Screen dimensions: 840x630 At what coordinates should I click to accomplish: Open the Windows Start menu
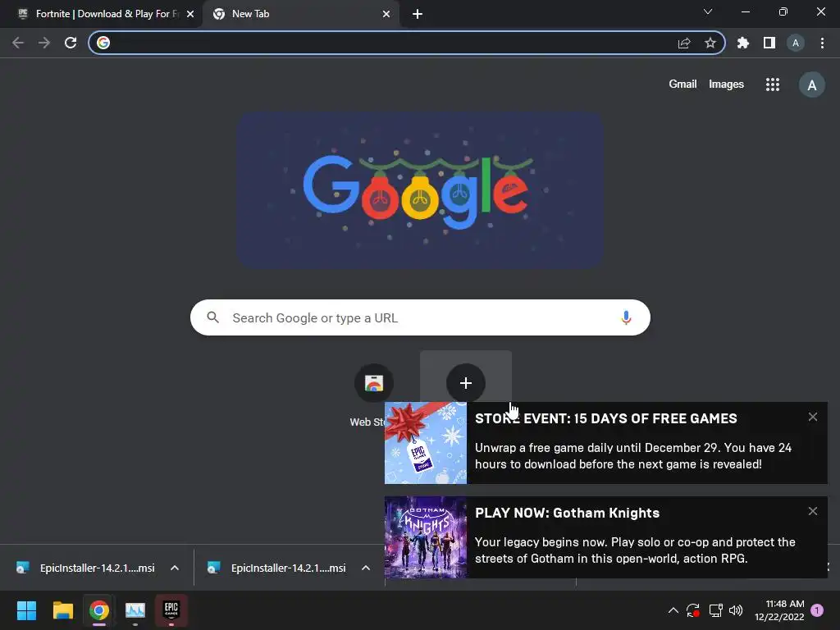point(26,610)
